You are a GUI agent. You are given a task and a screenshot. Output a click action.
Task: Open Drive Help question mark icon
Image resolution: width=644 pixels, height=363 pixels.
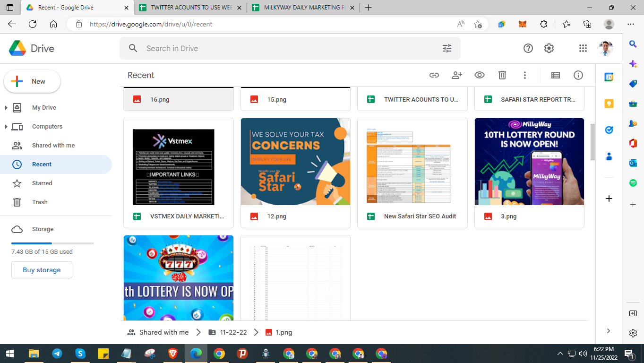528,48
